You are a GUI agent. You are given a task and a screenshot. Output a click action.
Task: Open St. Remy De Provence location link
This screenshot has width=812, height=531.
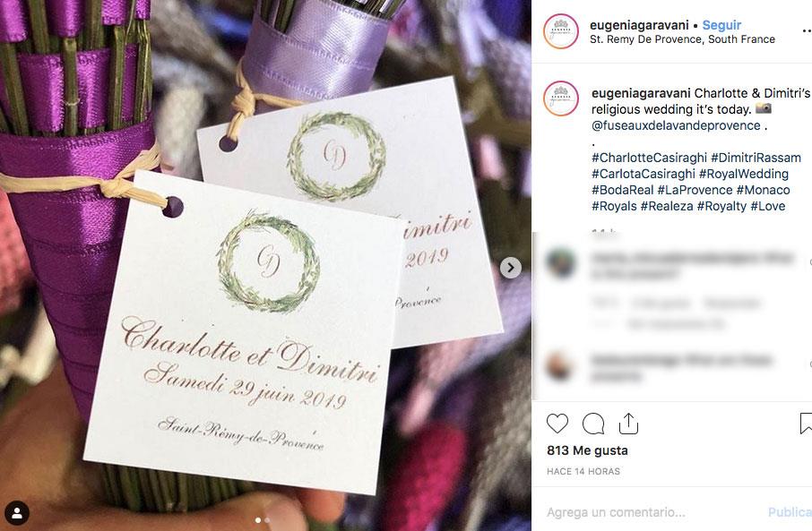click(x=682, y=39)
